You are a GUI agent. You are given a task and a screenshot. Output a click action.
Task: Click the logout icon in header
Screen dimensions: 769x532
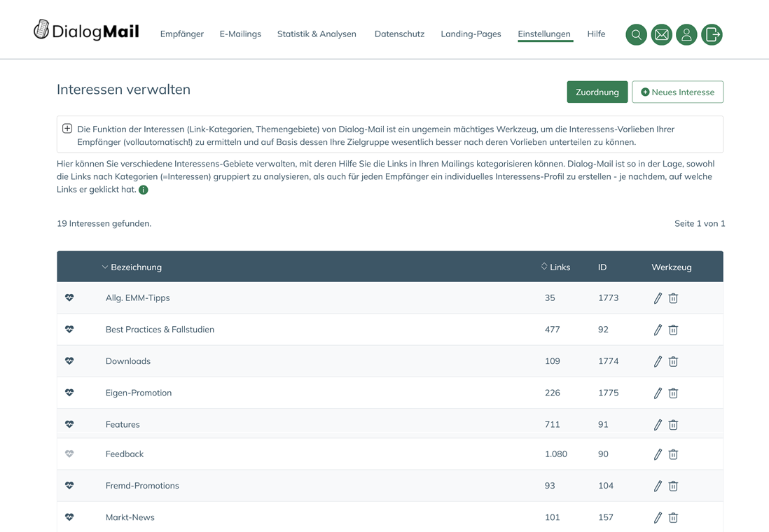pyautogui.click(x=712, y=34)
